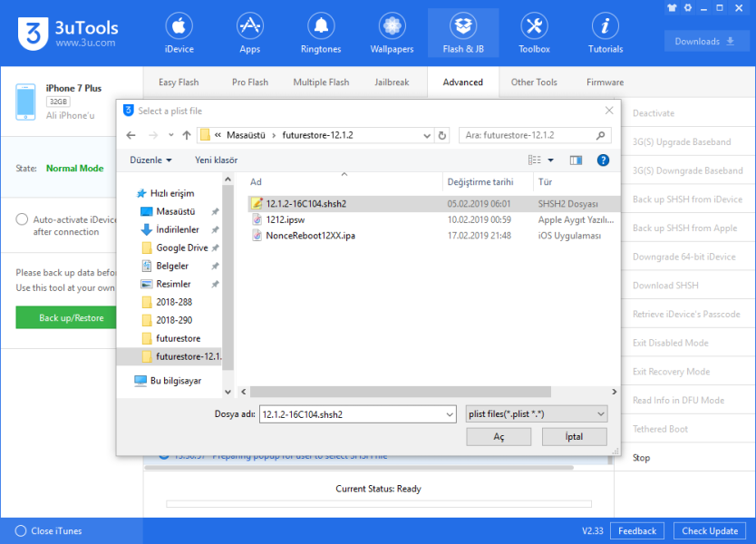The width and height of the screenshot is (756, 544).
Task: Expand the Dosya adı filename dropdown
Action: [x=450, y=414]
